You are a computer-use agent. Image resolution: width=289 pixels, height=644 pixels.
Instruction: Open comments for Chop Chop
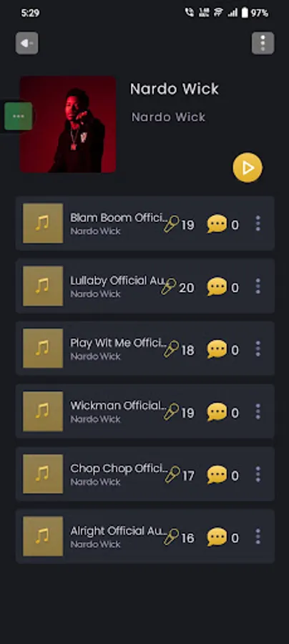click(217, 475)
